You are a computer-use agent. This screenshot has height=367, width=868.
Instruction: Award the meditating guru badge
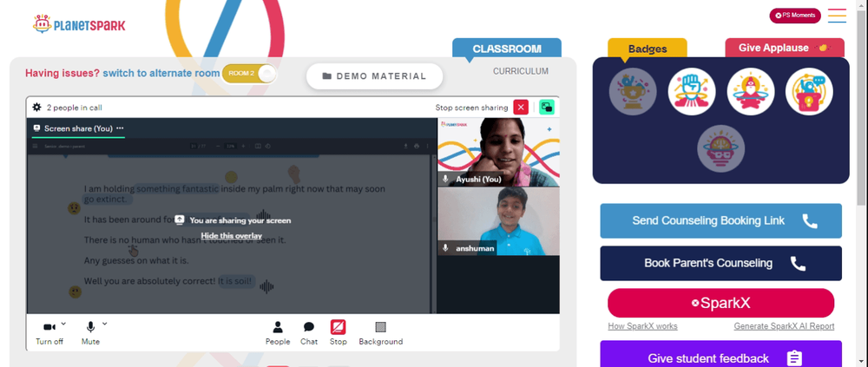tap(751, 92)
